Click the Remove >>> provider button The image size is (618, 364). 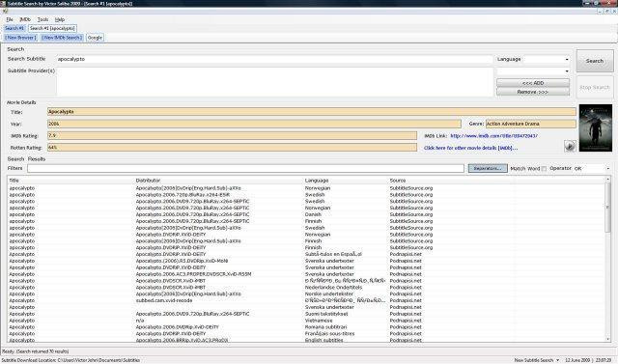(533, 92)
